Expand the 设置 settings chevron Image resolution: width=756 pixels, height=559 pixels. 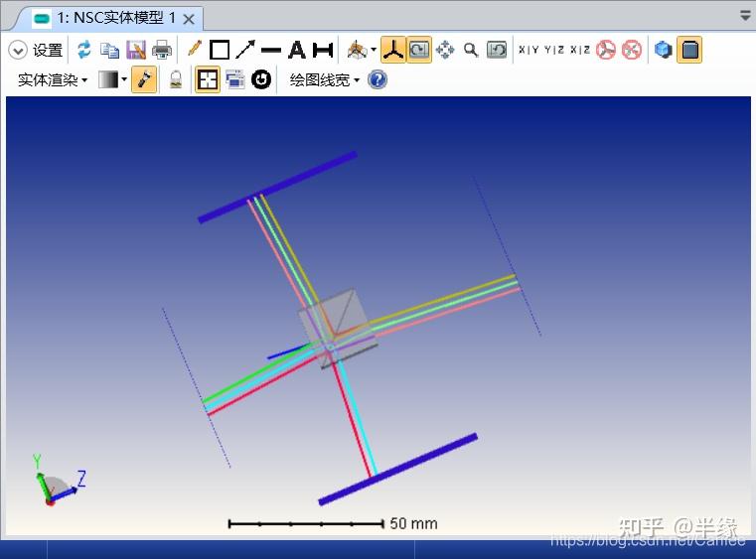coord(18,50)
